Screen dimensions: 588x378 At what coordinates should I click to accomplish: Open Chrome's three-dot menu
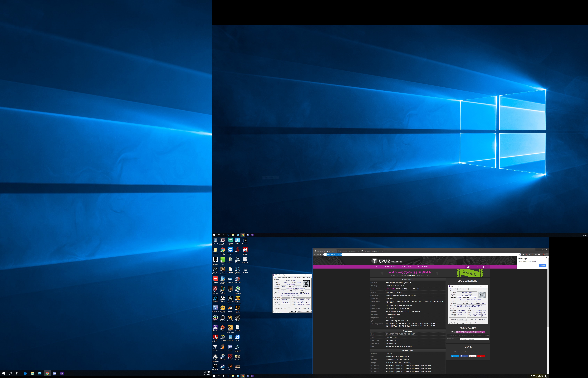coord(547,255)
